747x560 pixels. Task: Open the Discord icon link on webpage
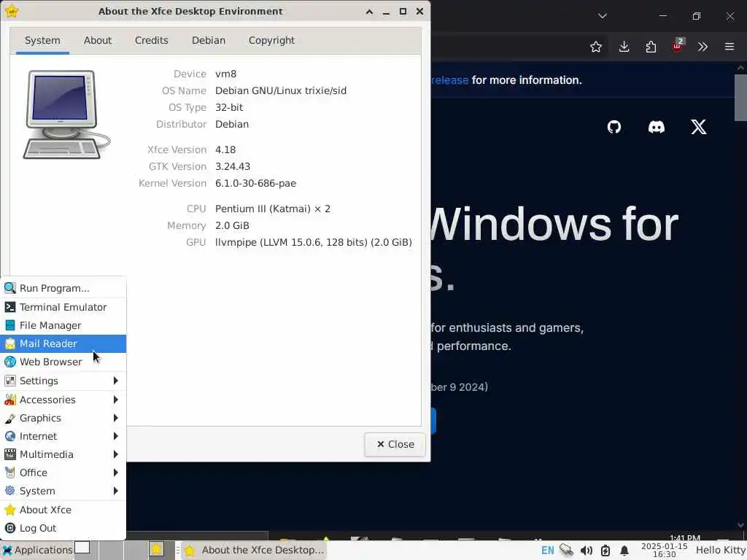656,127
